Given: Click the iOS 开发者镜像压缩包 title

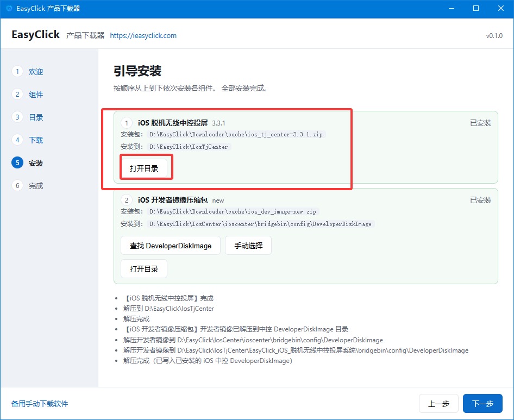Looking at the screenshot, I should point(173,200).
